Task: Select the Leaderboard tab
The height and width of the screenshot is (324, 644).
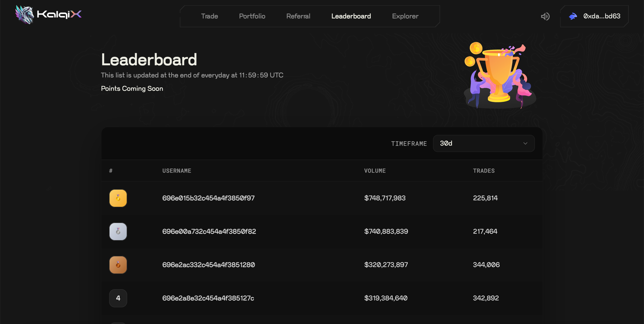Action: click(351, 16)
